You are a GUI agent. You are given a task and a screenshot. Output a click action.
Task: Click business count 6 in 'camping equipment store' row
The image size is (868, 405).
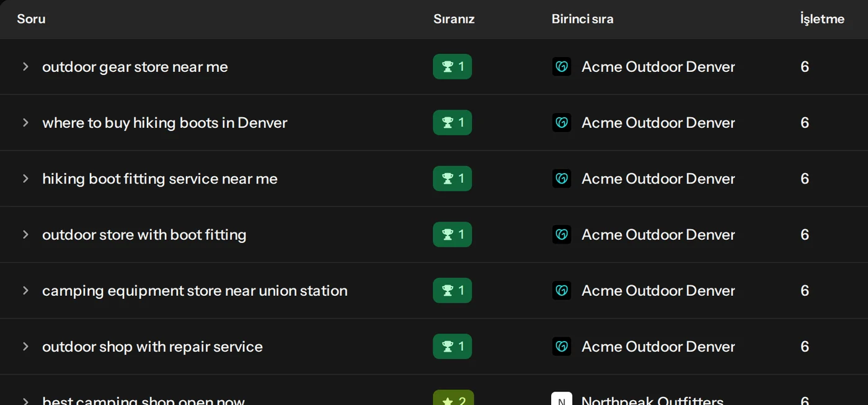pos(805,290)
